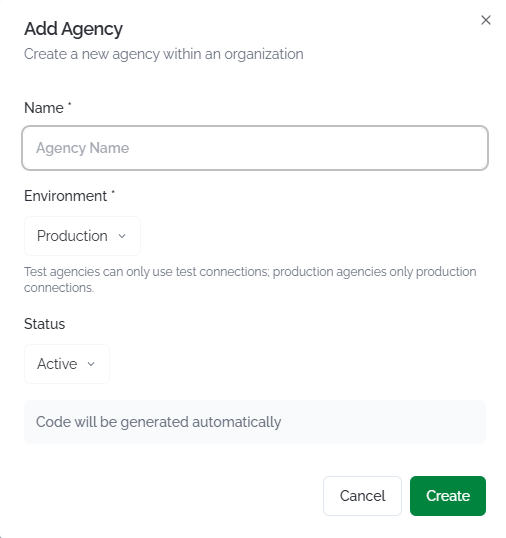Click the Cancel button
The image size is (506, 538).
coord(362,496)
